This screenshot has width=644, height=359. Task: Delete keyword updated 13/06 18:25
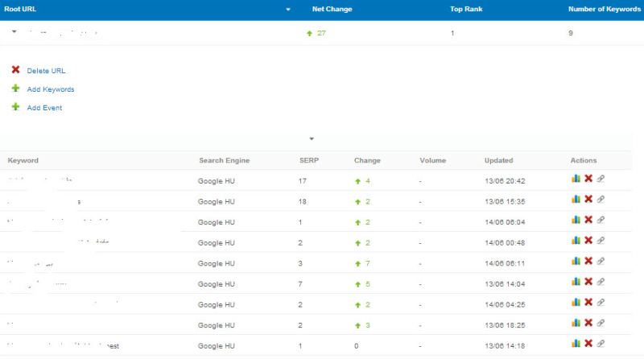point(588,324)
